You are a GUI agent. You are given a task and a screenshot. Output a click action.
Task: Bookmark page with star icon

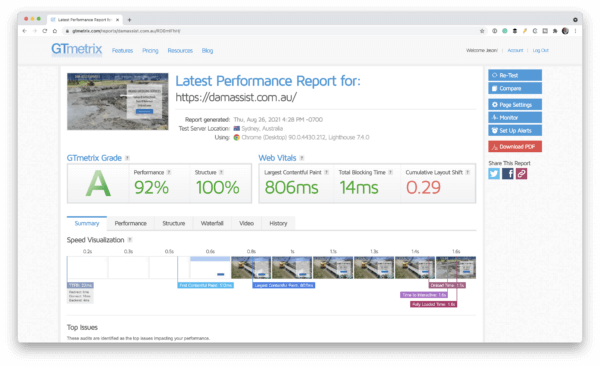(x=482, y=31)
